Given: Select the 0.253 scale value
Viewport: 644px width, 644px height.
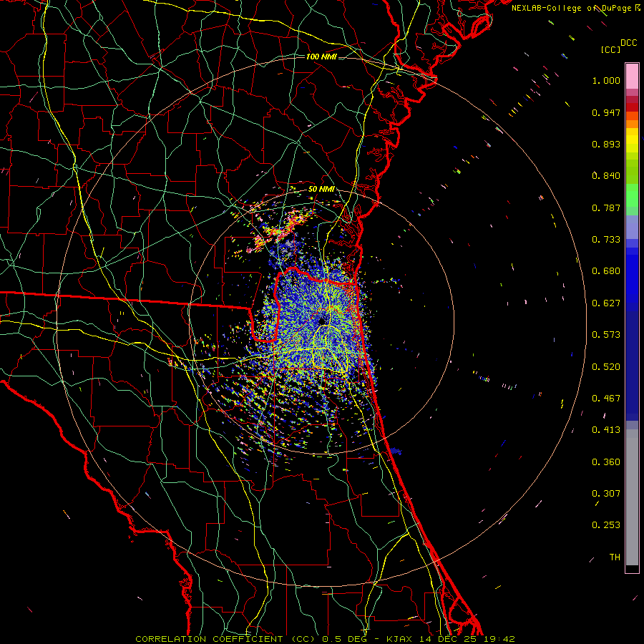Looking at the screenshot, I should pyautogui.click(x=606, y=525).
